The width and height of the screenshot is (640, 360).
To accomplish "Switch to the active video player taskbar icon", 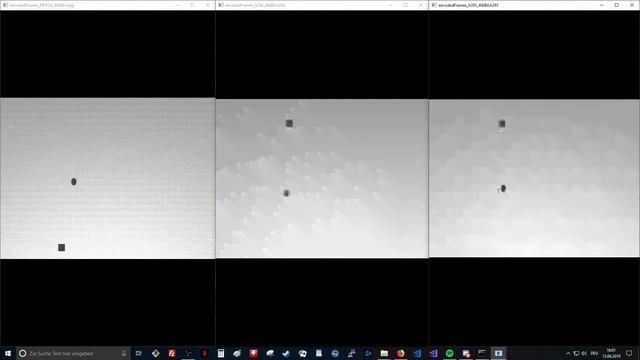I will (498, 353).
